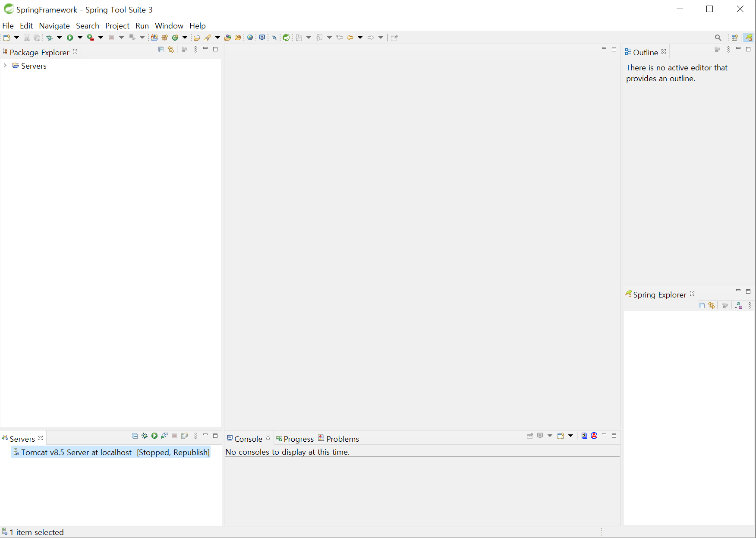The image size is (756, 538).
Task: Start server in debug mode via the Servers bug icon
Action: click(145, 436)
